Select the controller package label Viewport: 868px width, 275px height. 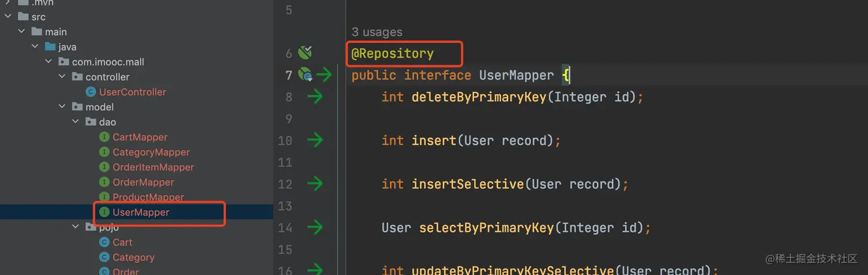107,76
